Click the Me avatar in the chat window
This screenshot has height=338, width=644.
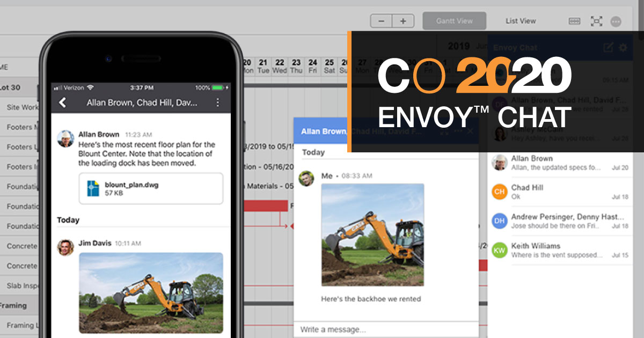tap(306, 179)
